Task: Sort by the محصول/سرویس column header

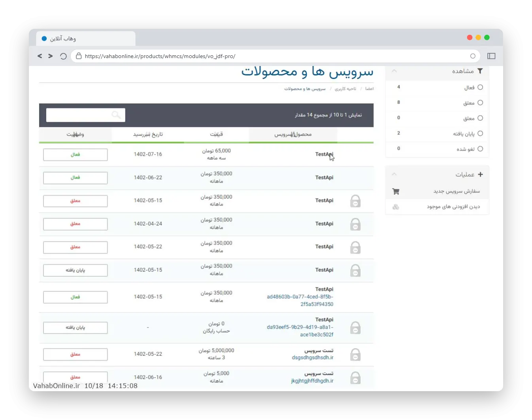Action: [x=293, y=134]
